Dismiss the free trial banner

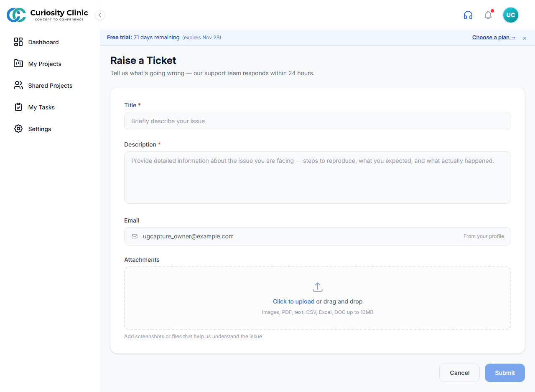(x=525, y=38)
